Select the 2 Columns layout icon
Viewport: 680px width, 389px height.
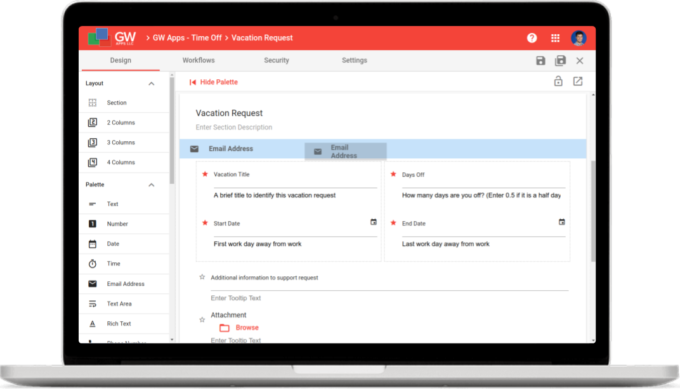[92, 123]
